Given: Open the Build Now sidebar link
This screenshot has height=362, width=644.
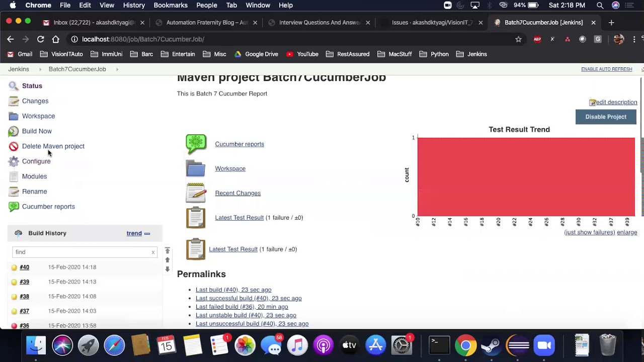Looking at the screenshot, I should (37, 131).
